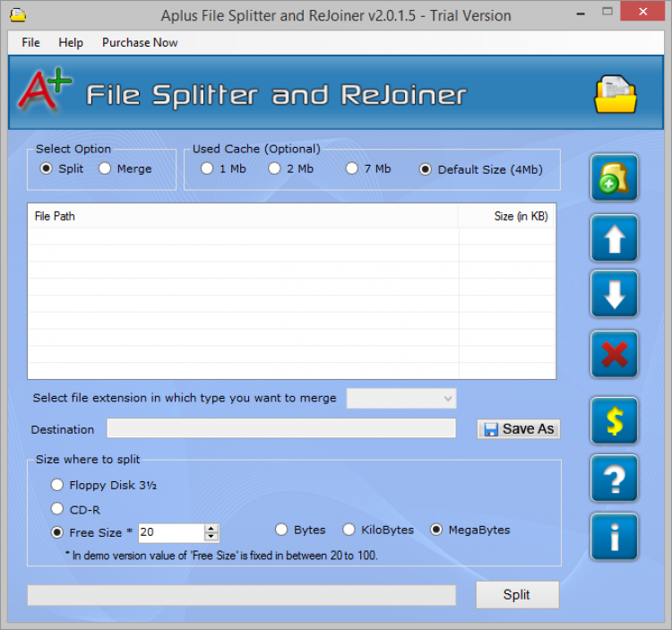672x630 pixels.
Task: Click the yellow folder icon in banner
Action: click(x=615, y=94)
